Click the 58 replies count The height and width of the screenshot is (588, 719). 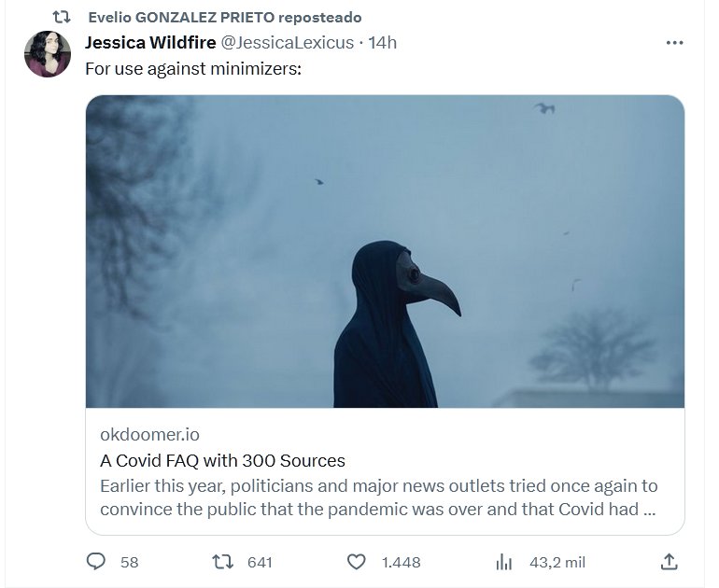point(130,562)
